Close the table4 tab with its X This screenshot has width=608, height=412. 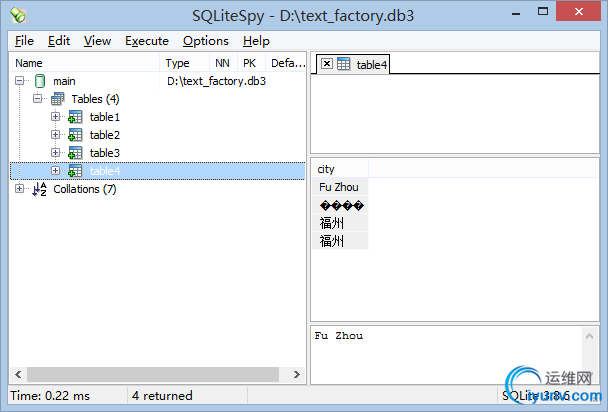coord(327,64)
